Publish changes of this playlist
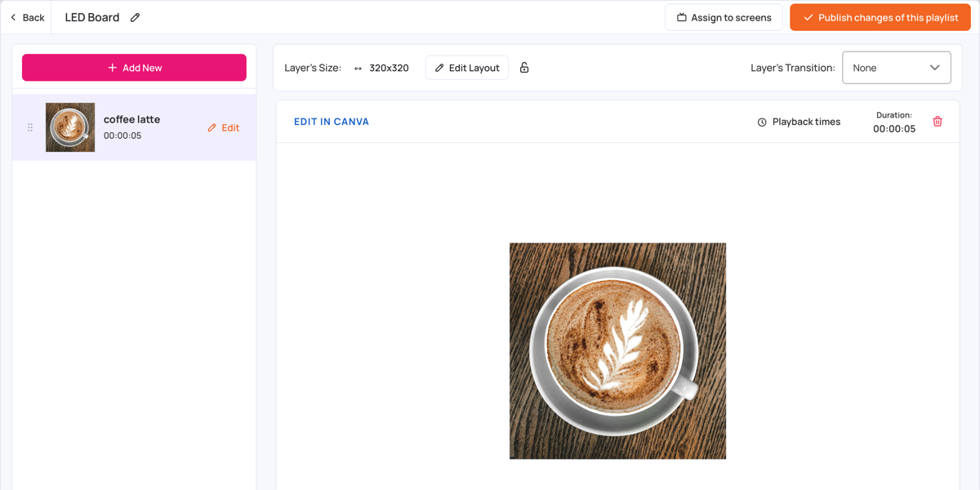This screenshot has height=490, width=980. click(880, 17)
